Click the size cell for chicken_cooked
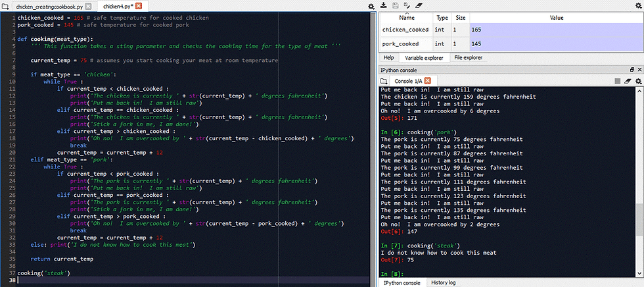 (461, 30)
